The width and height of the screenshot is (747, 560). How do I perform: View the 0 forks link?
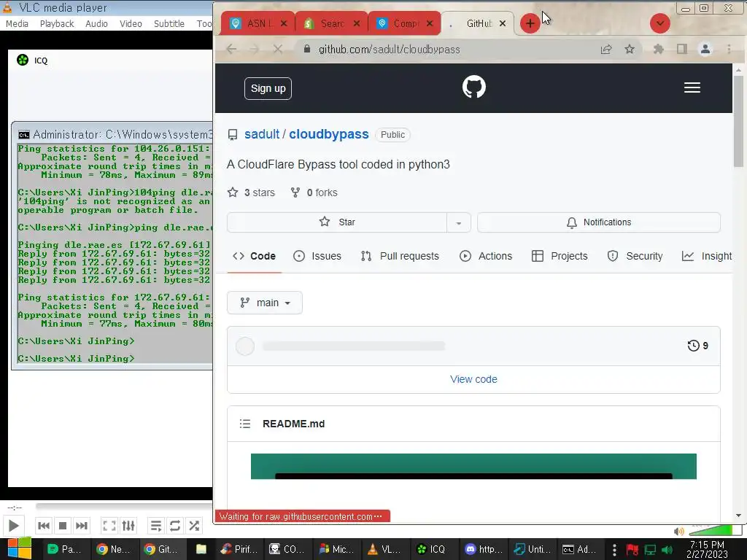click(314, 192)
